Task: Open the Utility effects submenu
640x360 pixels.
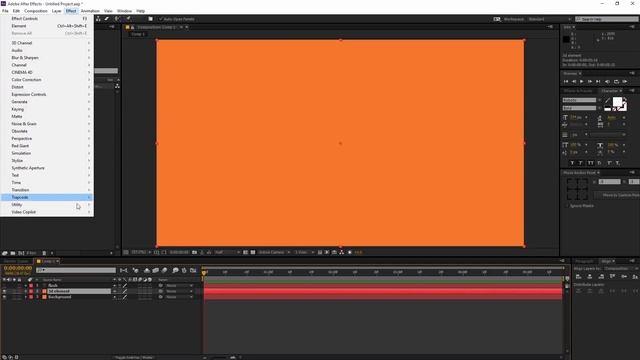Action: tap(47, 204)
